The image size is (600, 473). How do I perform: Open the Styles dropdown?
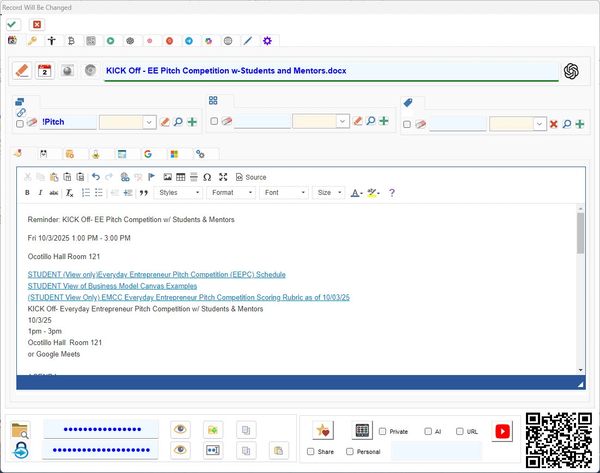(179, 192)
